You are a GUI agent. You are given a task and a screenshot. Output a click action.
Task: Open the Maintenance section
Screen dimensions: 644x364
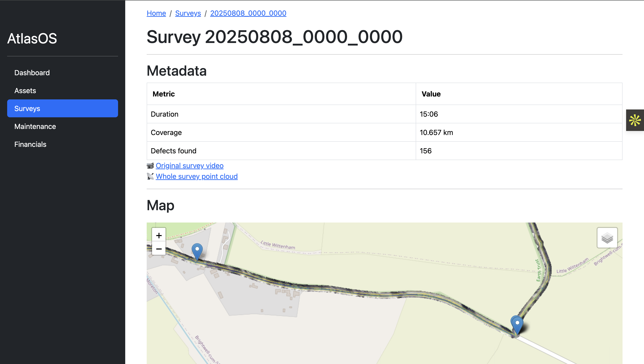35,126
